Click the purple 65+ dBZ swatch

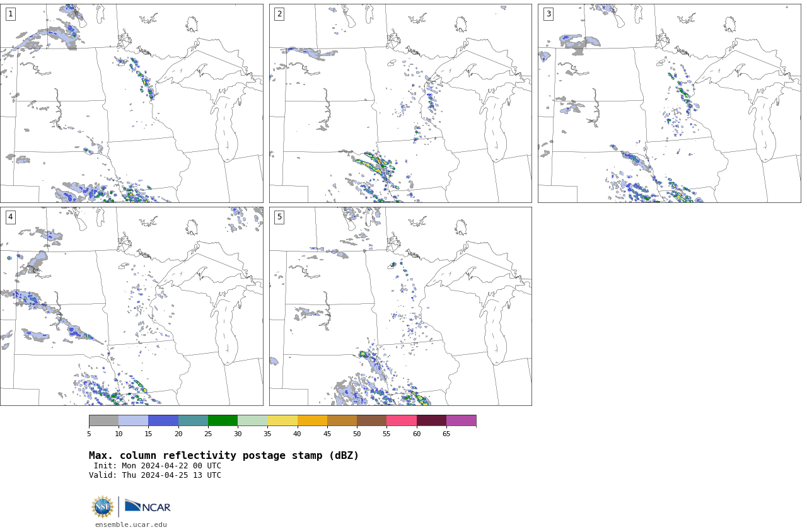coord(461,420)
